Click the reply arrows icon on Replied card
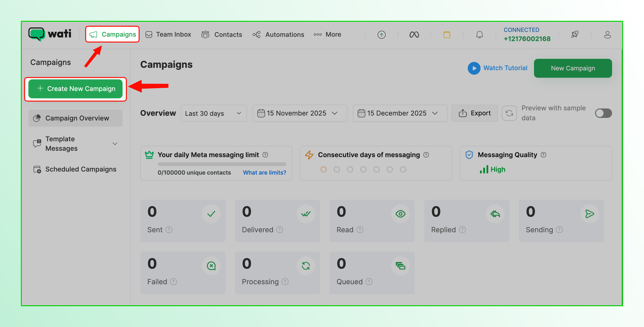This screenshot has width=644, height=327. click(x=495, y=214)
